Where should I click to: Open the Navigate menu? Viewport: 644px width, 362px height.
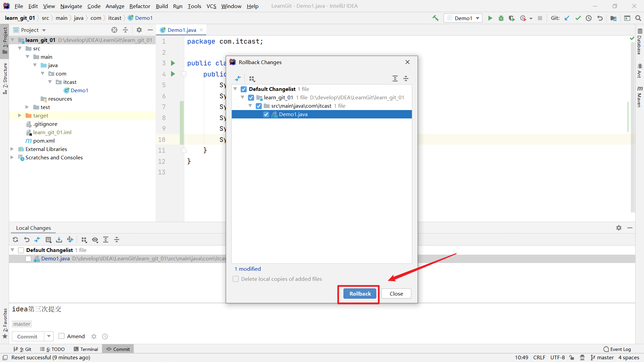coord(71,6)
